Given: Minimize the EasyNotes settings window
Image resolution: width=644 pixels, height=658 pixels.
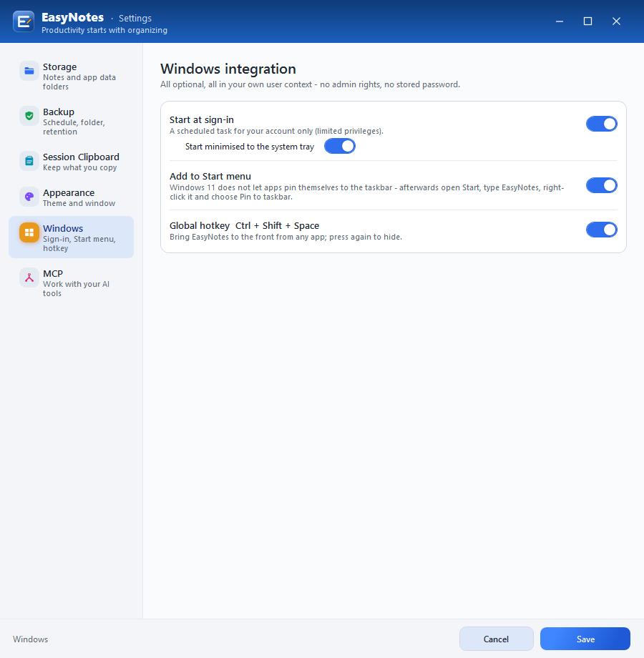Looking at the screenshot, I should (x=559, y=21).
